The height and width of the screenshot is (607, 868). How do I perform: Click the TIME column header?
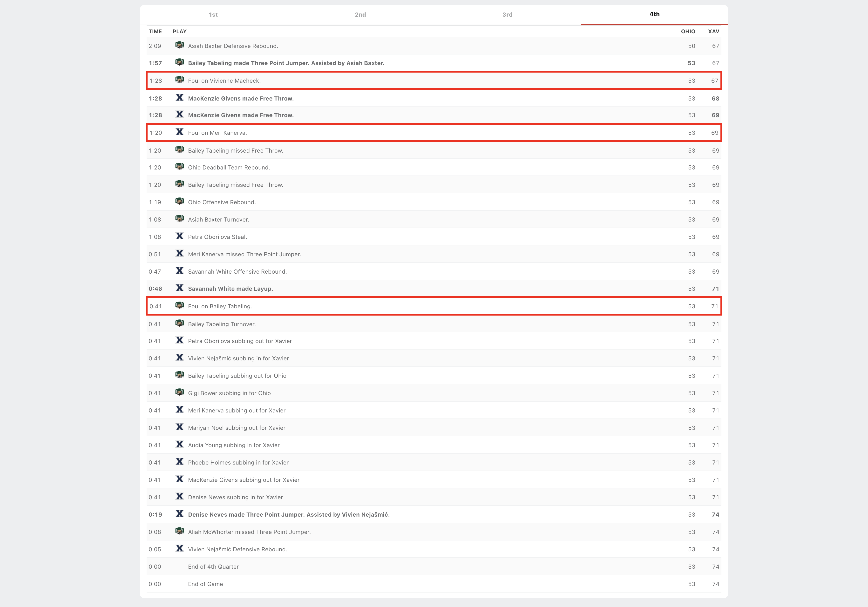tap(155, 31)
